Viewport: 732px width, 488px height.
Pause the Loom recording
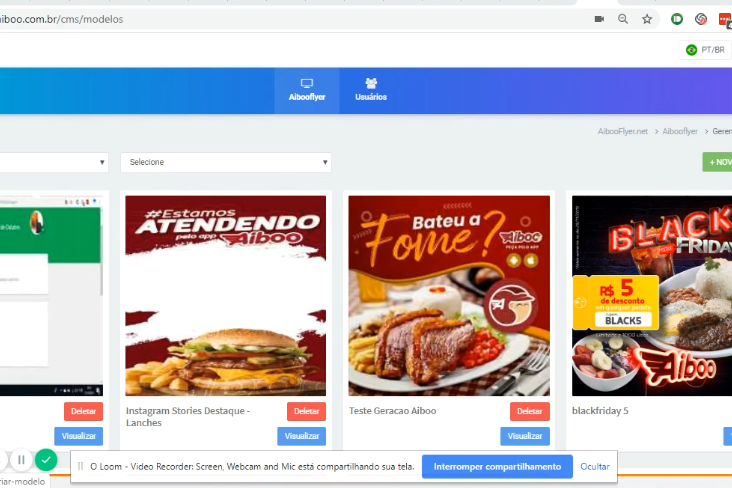coord(21,460)
